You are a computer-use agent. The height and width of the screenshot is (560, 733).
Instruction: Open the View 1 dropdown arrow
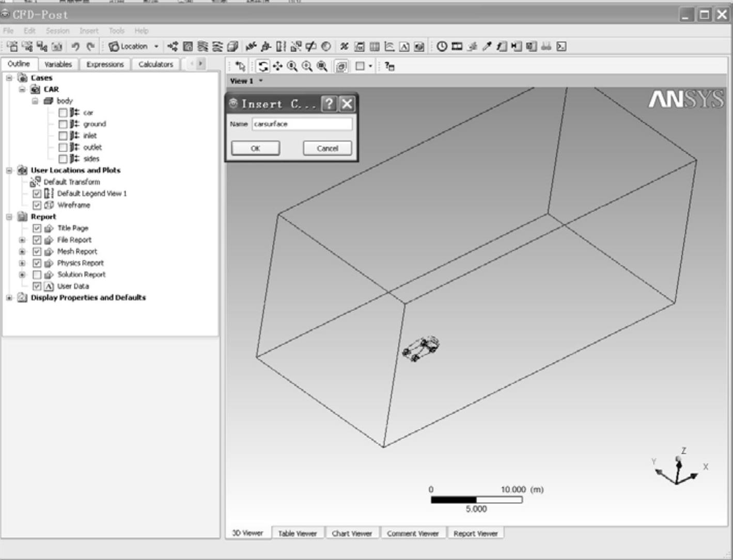261,81
